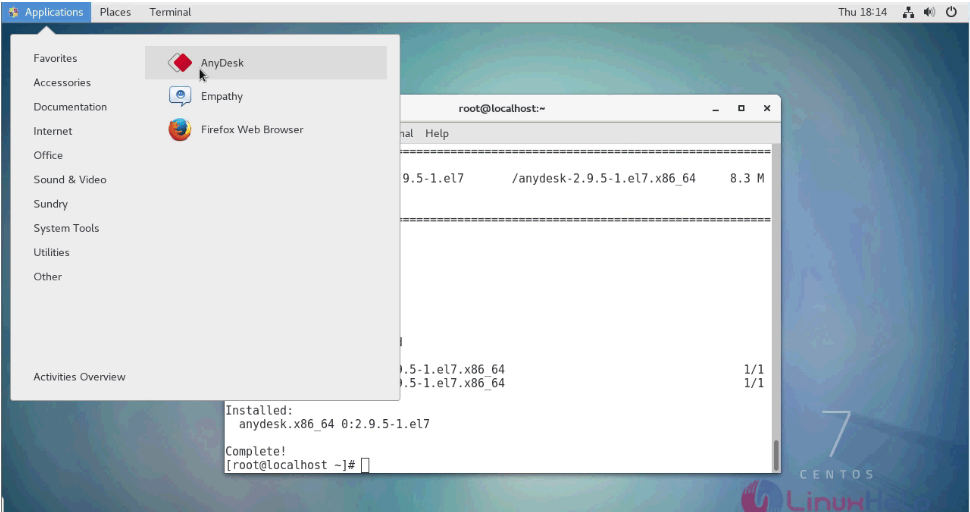Open Activities Overview
The height and width of the screenshot is (512, 970).
(79, 377)
